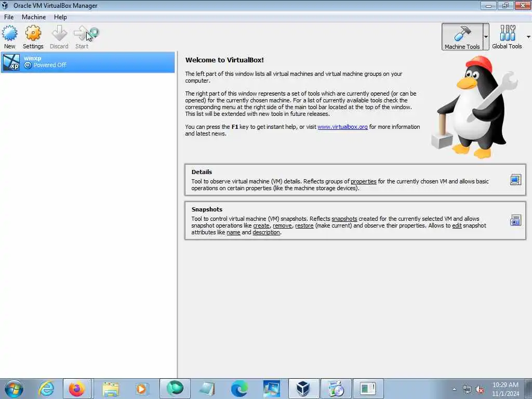Screen dimensions: 532x399
Task: Open the Machine menu
Action: pyautogui.click(x=34, y=17)
